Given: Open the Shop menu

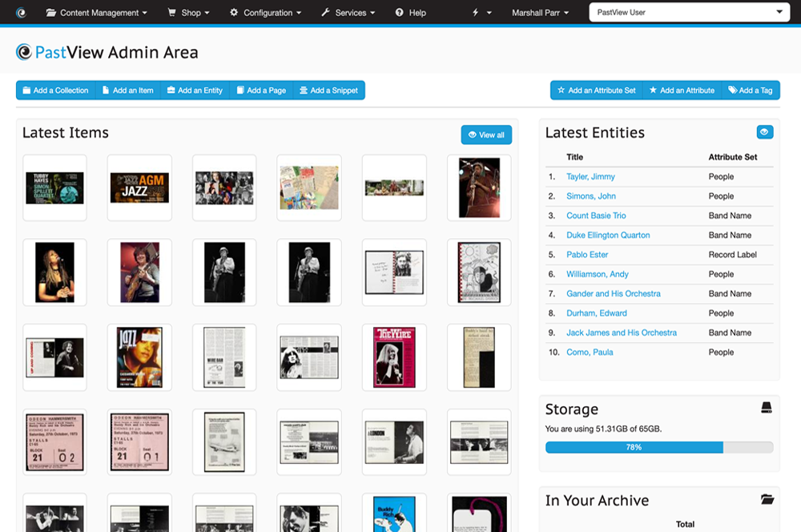Looking at the screenshot, I should [x=188, y=12].
